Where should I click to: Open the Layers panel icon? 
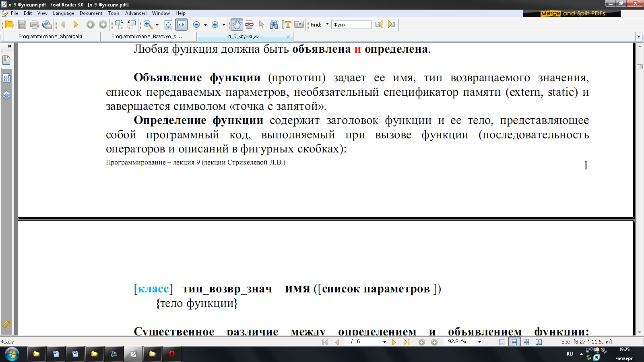6,96
